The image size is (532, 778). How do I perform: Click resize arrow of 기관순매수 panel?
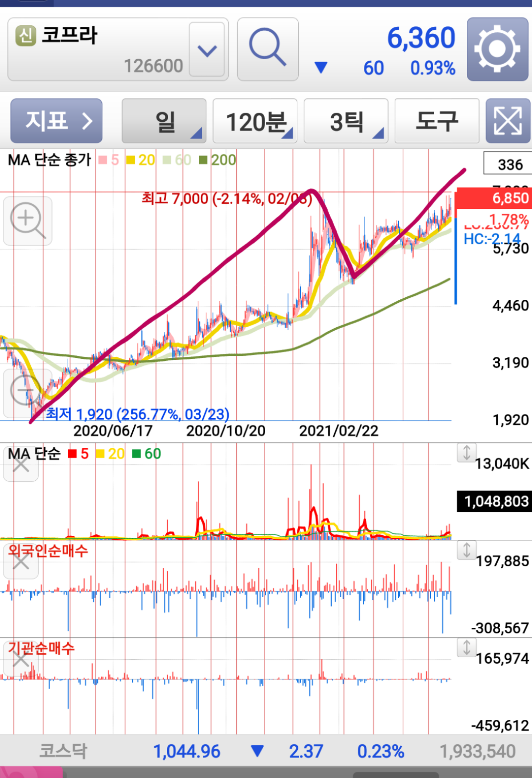click(466, 647)
